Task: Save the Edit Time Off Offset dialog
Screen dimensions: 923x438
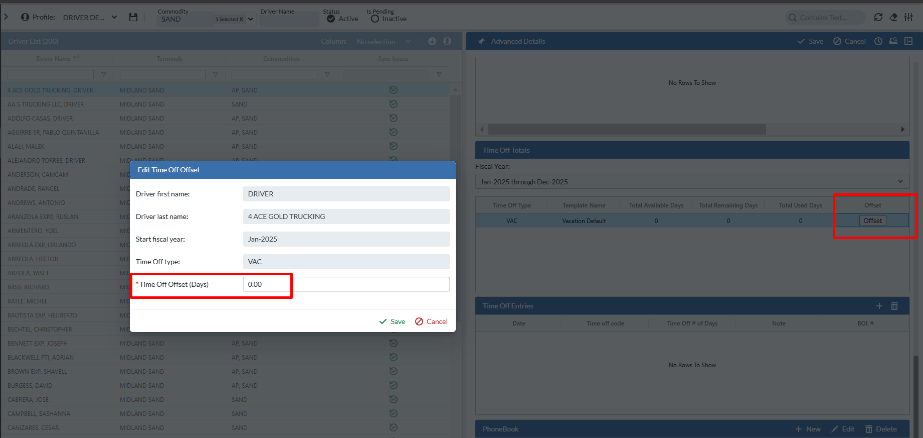Action: coord(392,321)
